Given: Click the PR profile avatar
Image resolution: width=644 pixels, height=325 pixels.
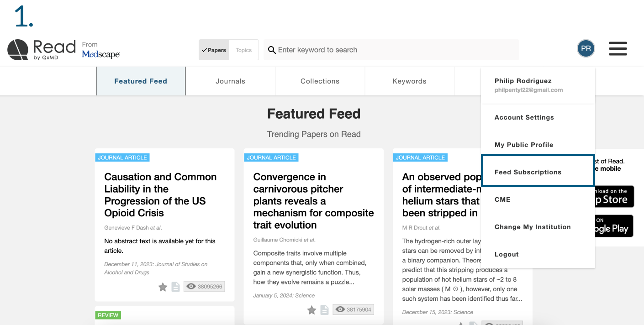Looking at the screenshot, I should [586, 48].
